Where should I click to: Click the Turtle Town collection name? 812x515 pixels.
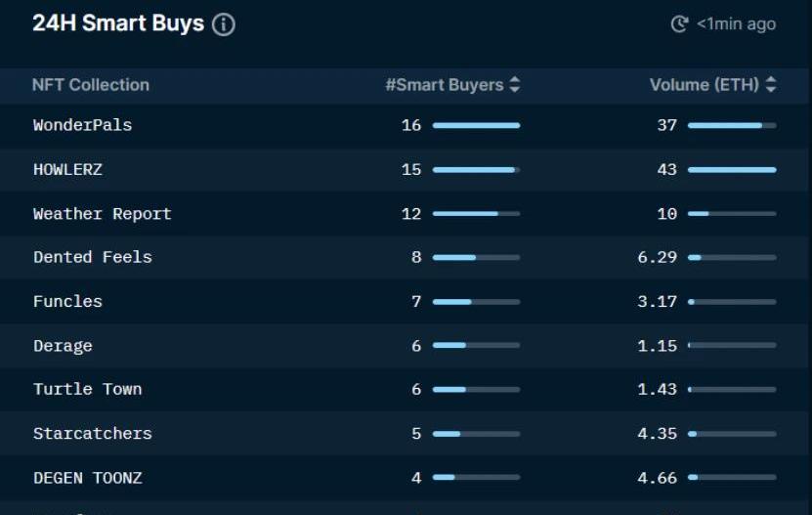[88, 389]
